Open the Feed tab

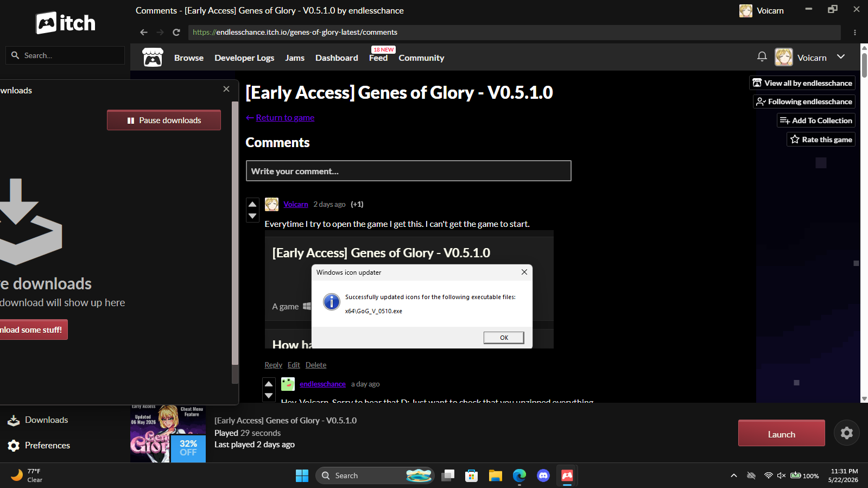378,58
